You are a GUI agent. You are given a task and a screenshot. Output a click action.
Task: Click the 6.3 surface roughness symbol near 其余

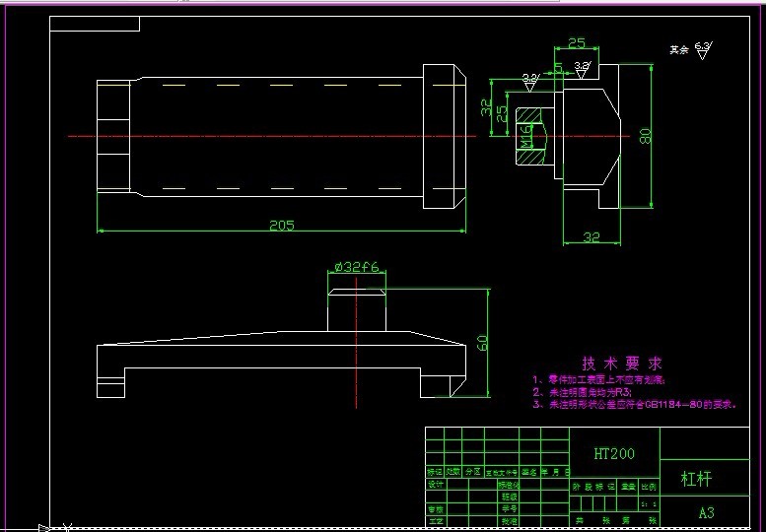(703, 50)
